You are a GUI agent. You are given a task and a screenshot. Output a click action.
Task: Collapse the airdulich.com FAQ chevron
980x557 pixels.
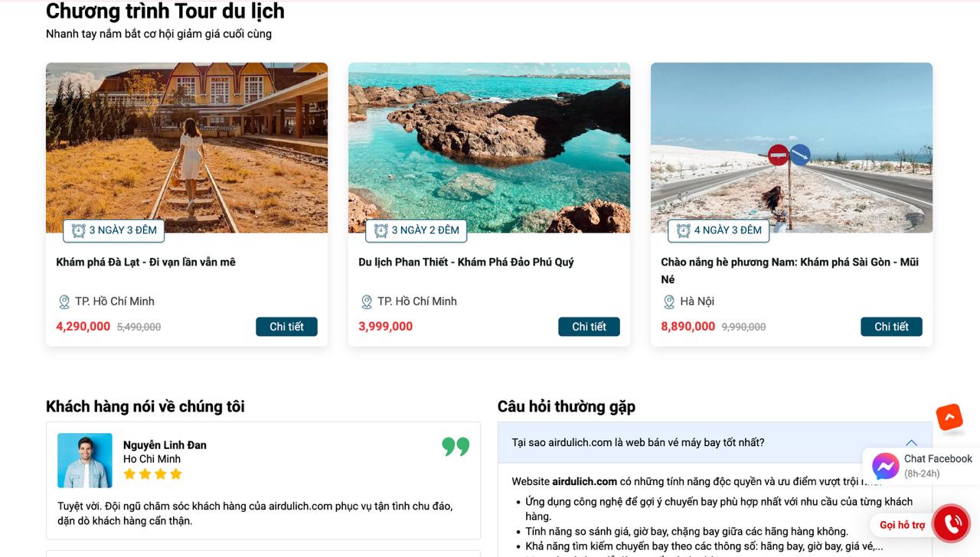click(911, 443)
